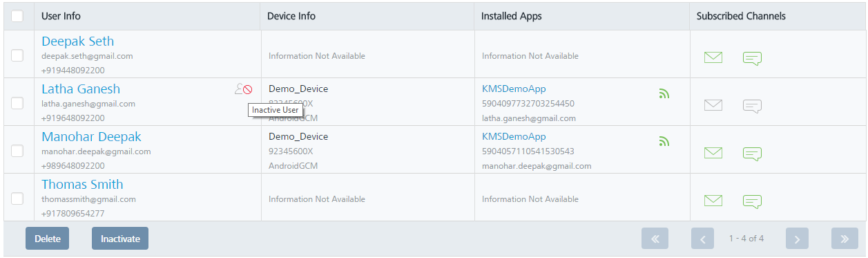The width and height of the screenshot is (868, 258).
Task: Click the push subscription icon in Manohar Deepak's row
Action: point(664,141)
